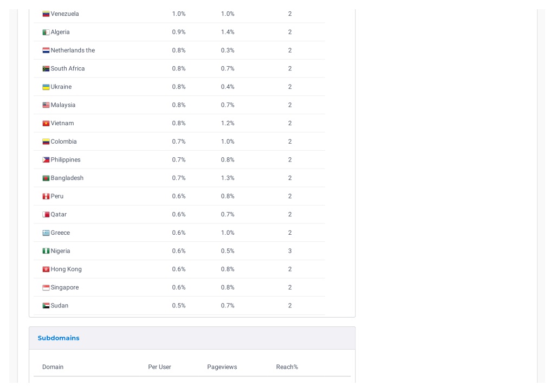555x392 pixels.
Task: Select Nigeria's per-user value 3
Action: [290, 251]
